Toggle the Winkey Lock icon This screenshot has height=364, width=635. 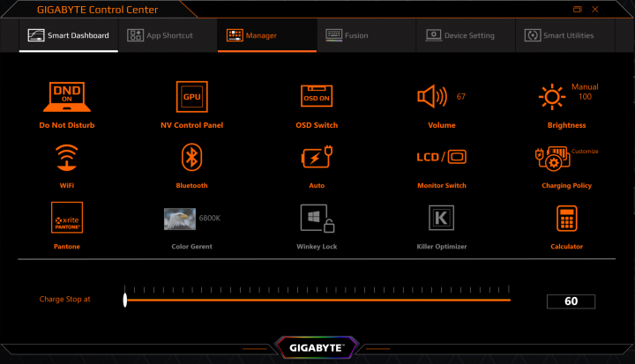(x=317, y=219)
